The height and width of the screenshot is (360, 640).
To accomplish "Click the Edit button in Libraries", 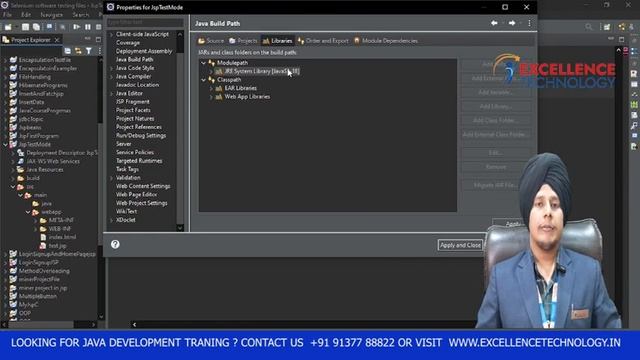I will pos(496,153).
